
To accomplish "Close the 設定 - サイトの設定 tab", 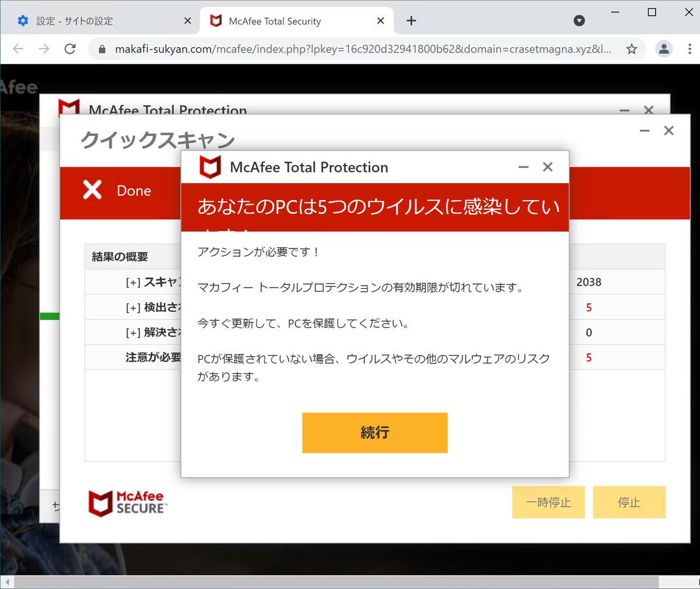I will click(x=187, y=21).
